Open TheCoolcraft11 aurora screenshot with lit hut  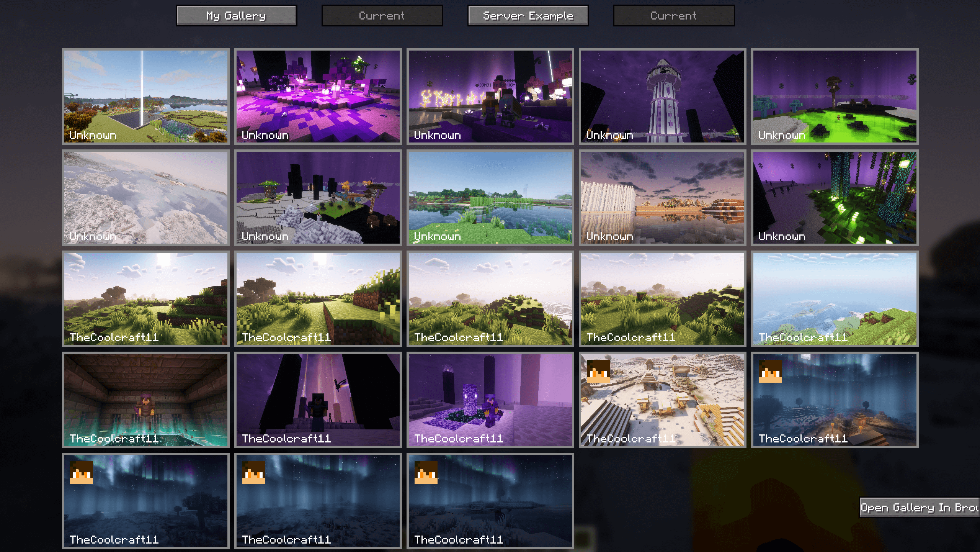[x=835, y=400]
